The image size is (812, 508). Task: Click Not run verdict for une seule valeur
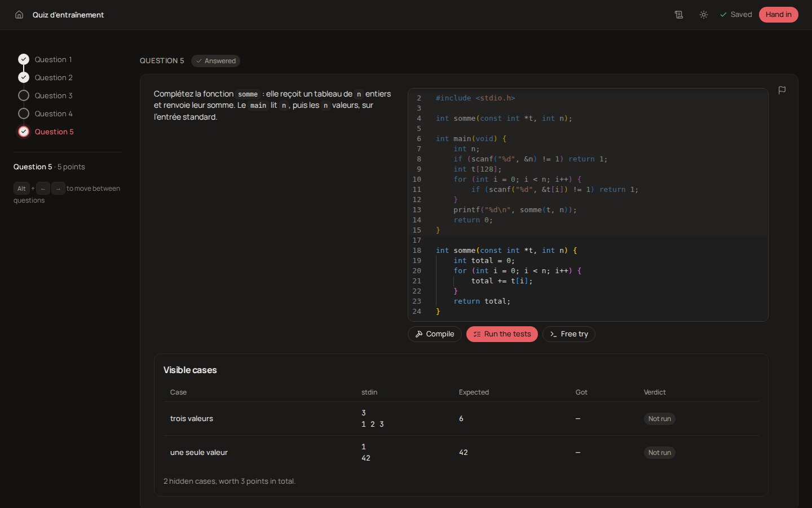(660, 453)
